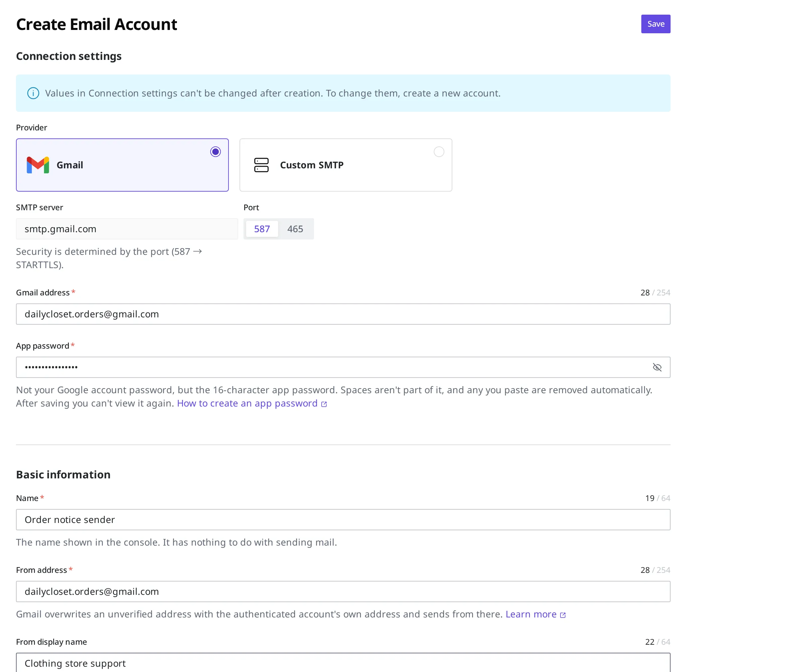785x672 pixels.
Task: Open the Learn more link
Action: (531, 614)
